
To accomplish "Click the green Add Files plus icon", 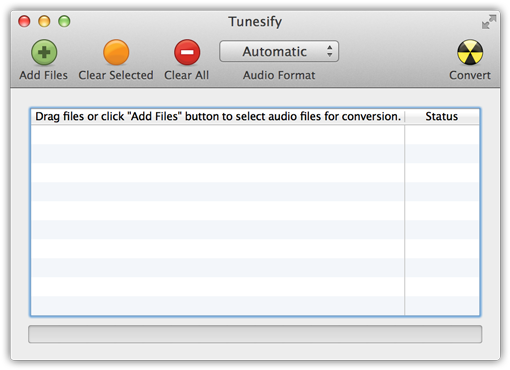I will pyautogui.click(x=44, y=52).
